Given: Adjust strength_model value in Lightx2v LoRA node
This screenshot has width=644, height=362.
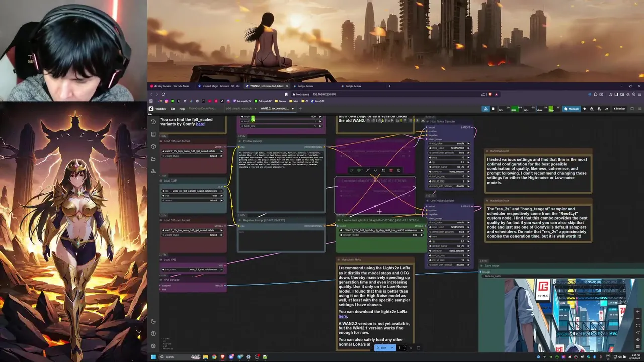Looking at the screenshot, I should (381, 235).
